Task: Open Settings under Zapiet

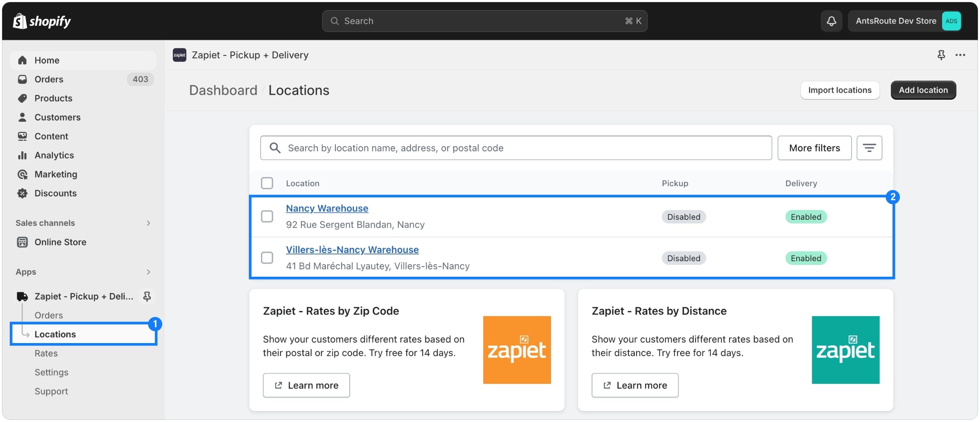Action: (x=51, y=372)
